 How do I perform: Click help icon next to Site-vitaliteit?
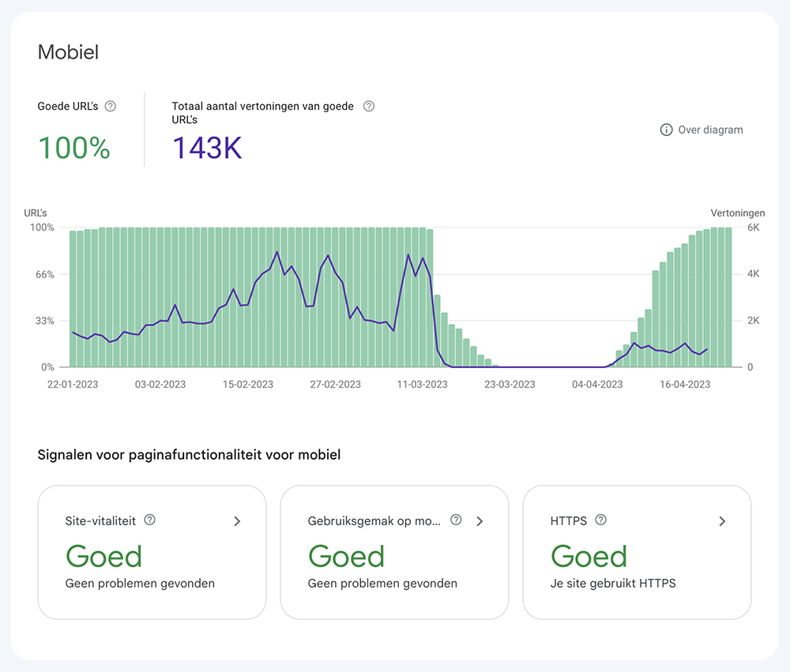(x=149, y=520)
